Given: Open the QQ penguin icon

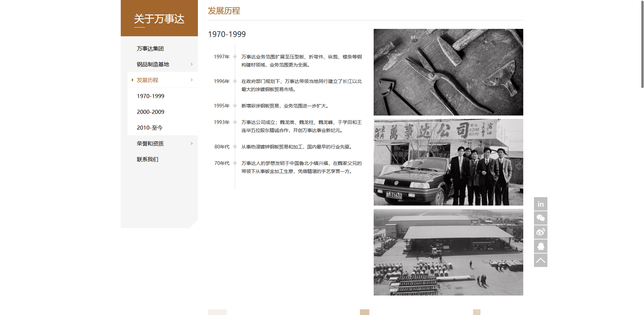Looking at the screenshot, I should (540, 246).
